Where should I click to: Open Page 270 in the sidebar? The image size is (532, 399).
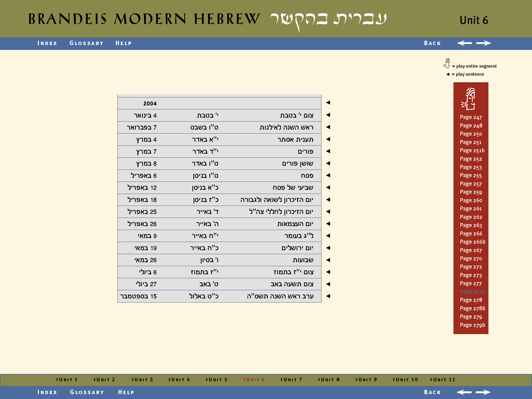tap(471, 259)
